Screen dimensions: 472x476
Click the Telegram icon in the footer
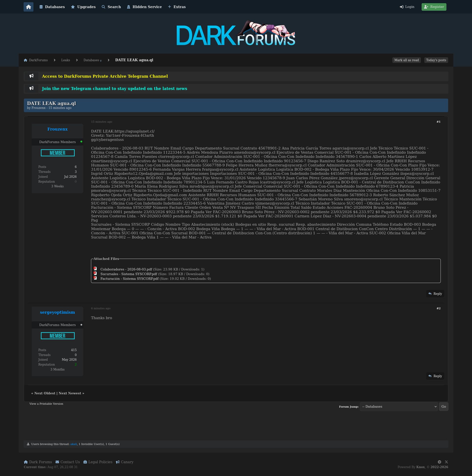[x=439, y=462]
